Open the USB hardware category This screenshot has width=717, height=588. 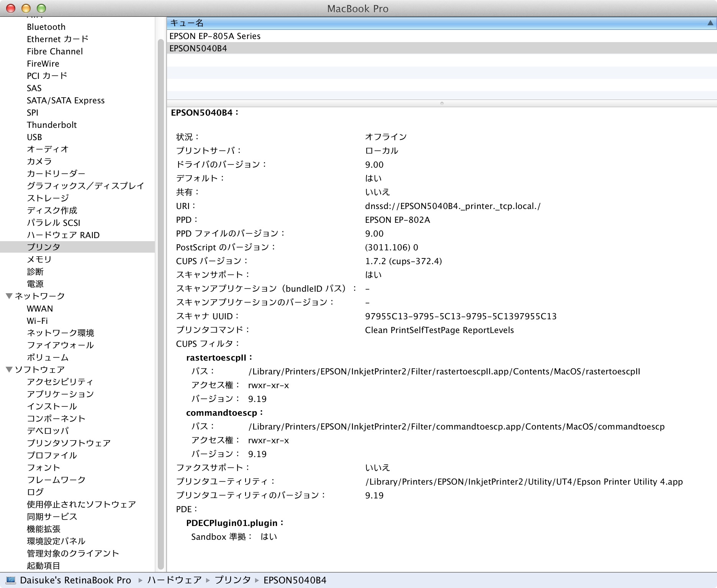click(34, 137)
